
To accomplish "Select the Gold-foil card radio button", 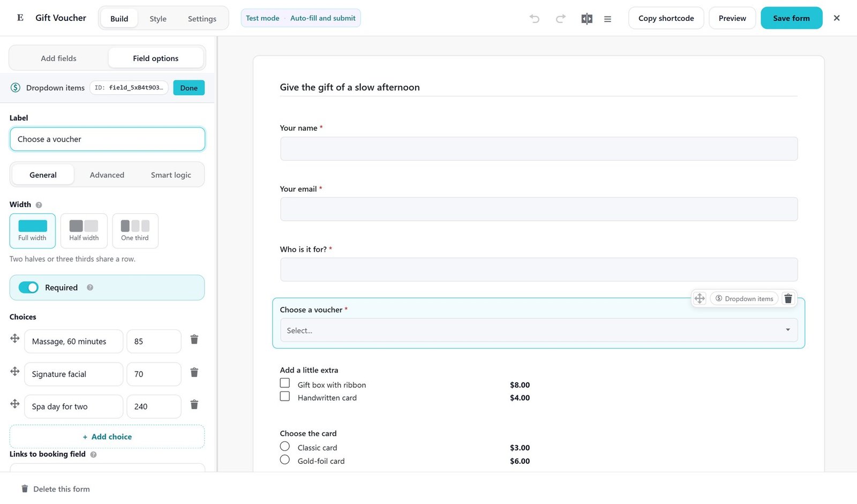I will [x=285, y=460].
